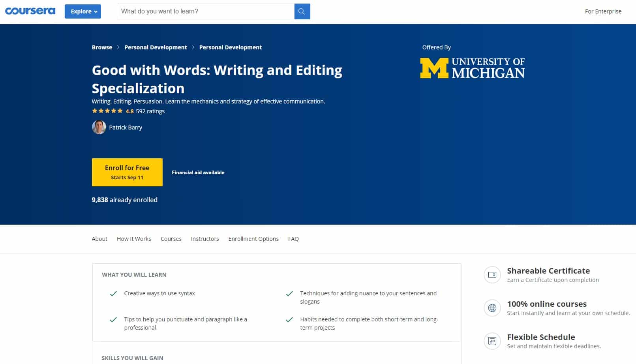Click the 100% online courses globe icon
The width and height of the screenshot is (636, 364).
coord(492,308)
